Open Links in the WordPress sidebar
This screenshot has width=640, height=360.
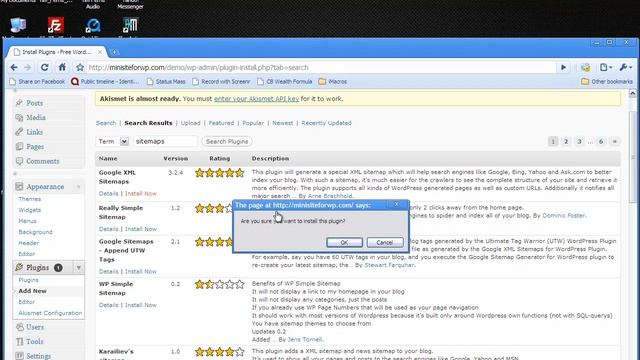coord(34,132)
